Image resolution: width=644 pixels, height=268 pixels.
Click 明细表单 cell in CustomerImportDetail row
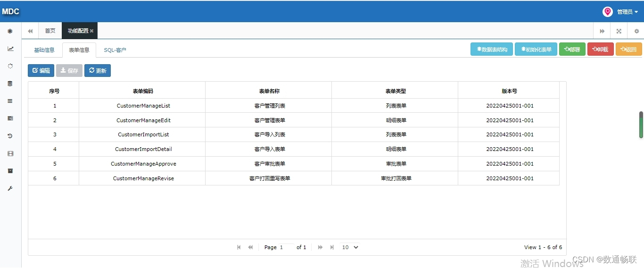[396, 149]
